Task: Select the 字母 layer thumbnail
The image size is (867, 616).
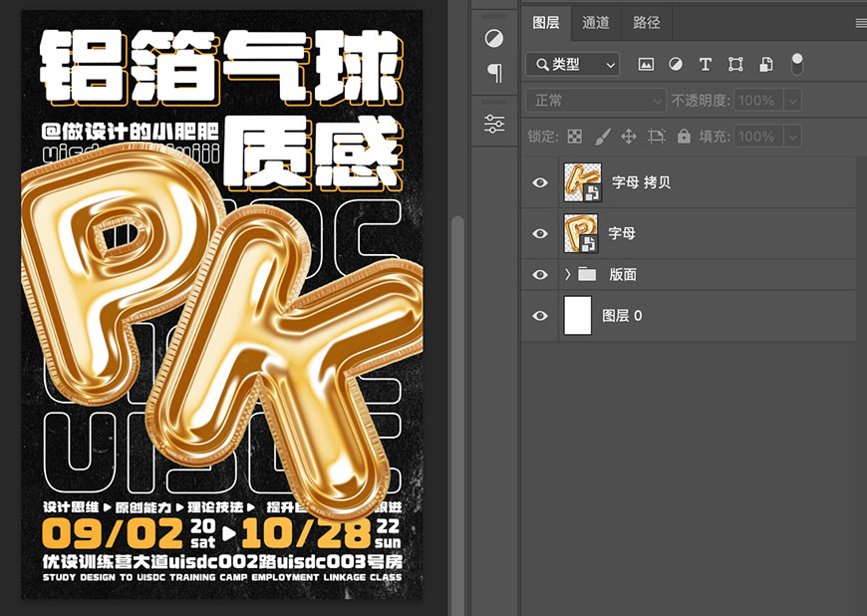Action: (x=581, y=233)
